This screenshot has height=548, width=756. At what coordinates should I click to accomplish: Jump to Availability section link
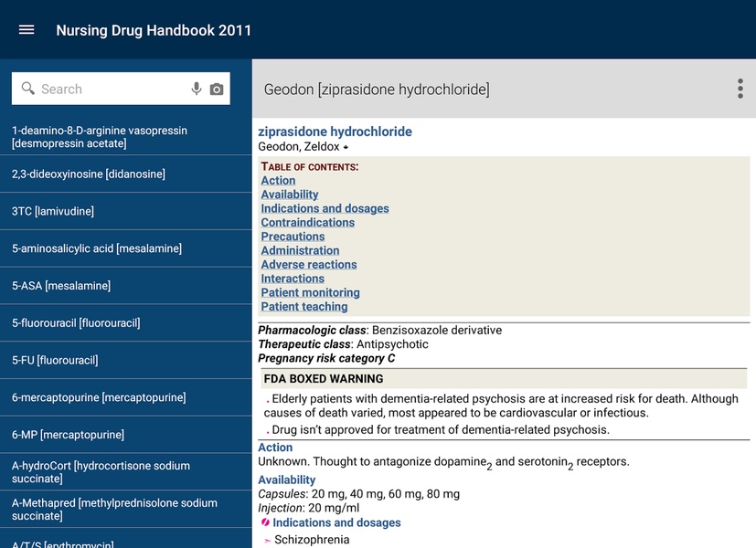point(290,194)
